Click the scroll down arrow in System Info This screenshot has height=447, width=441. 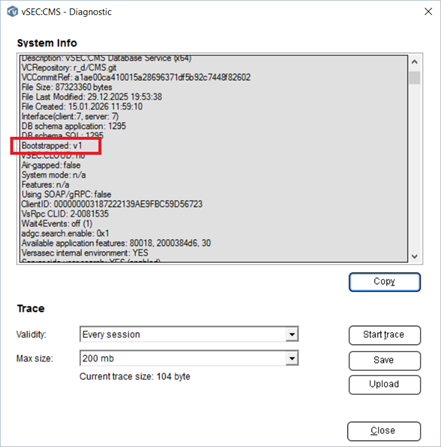[415, 256]
